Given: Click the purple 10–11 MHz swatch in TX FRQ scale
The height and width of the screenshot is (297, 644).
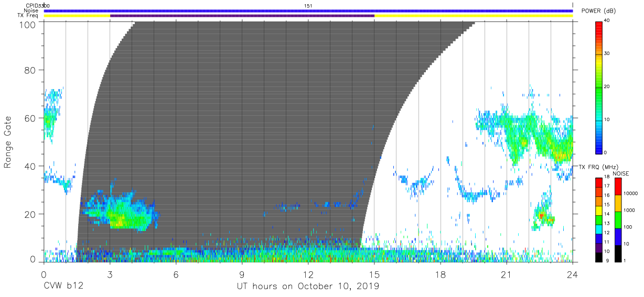Looking at the screenshot, I should pyautogui.click(x=599, y=247).
